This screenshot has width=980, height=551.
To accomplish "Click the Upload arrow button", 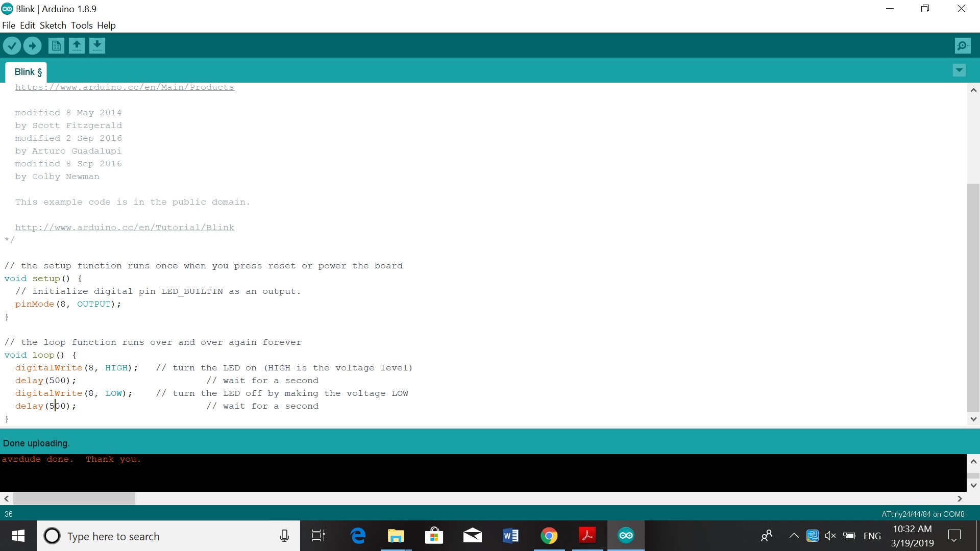I will click(32, 46).
